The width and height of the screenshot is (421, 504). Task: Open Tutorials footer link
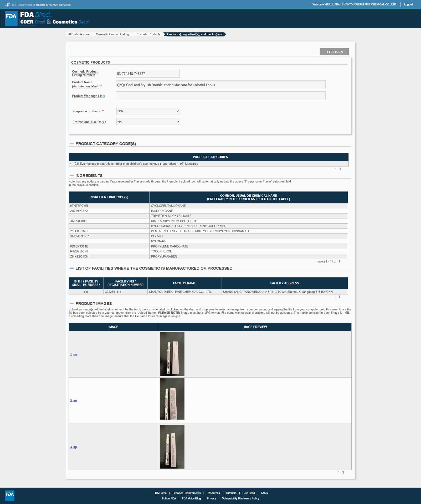pyautogui.click(x=231, y=493)
